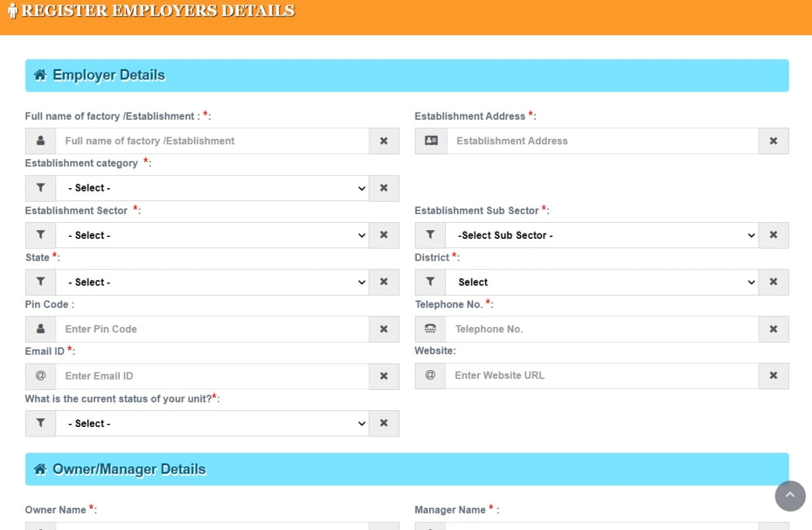Clear the Establishment category selection
The height and width of the screenshot is (530, 812).
[x=384, y=188]
